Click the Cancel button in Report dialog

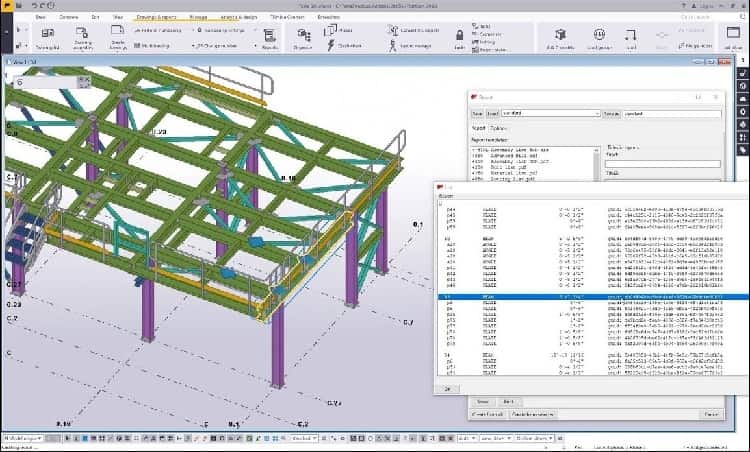point(711,413)
